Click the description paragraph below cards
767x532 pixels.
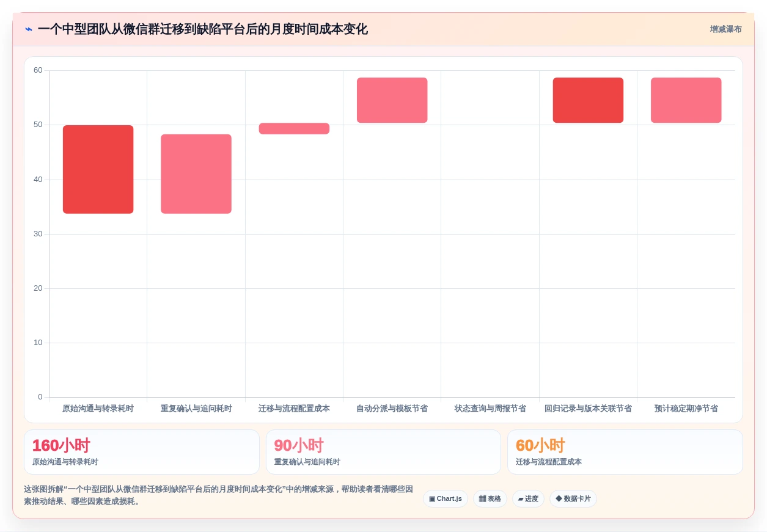click(x=219, y=495)
